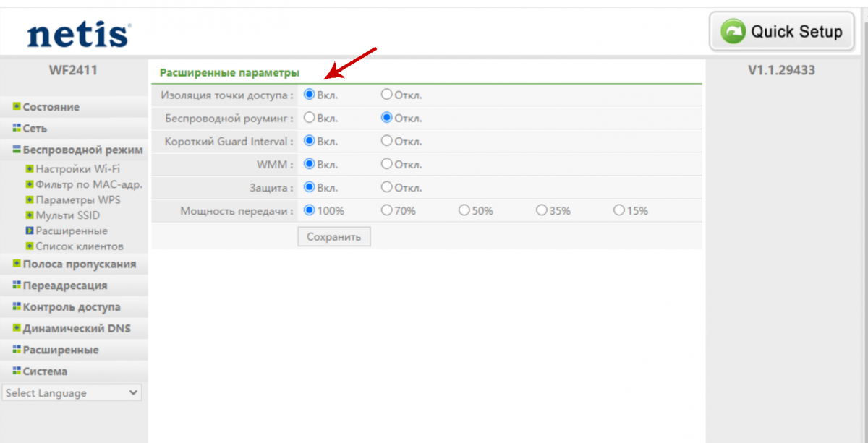
Task: Select 15% transmit power
Action: point(618,210)
